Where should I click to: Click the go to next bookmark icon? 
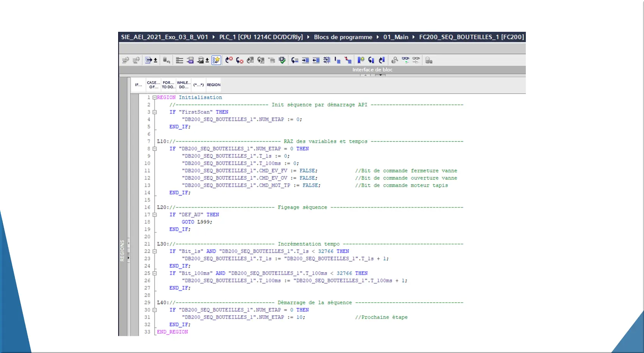coord(371,60)
